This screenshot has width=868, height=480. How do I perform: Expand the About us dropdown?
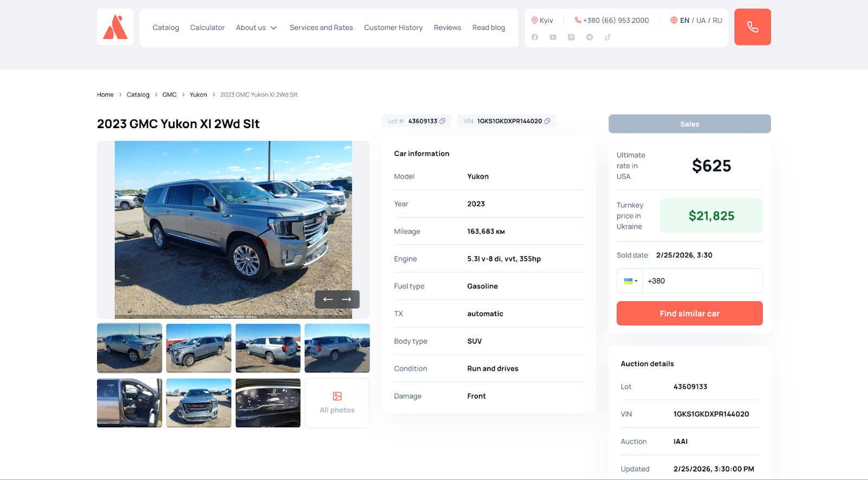pyautogui.click(x=256, y=28)
